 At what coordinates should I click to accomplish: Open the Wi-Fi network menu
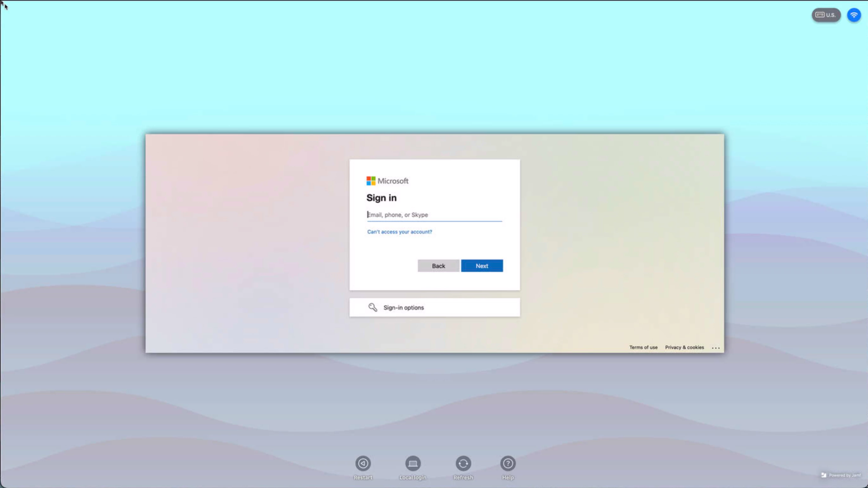click(x=854, y=15)
